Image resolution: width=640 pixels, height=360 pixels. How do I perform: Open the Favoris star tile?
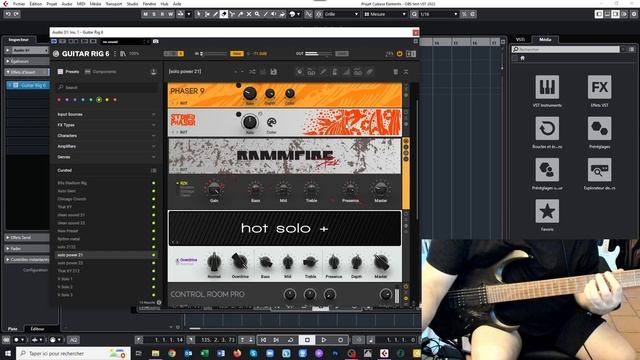click(x=547, y=211)
